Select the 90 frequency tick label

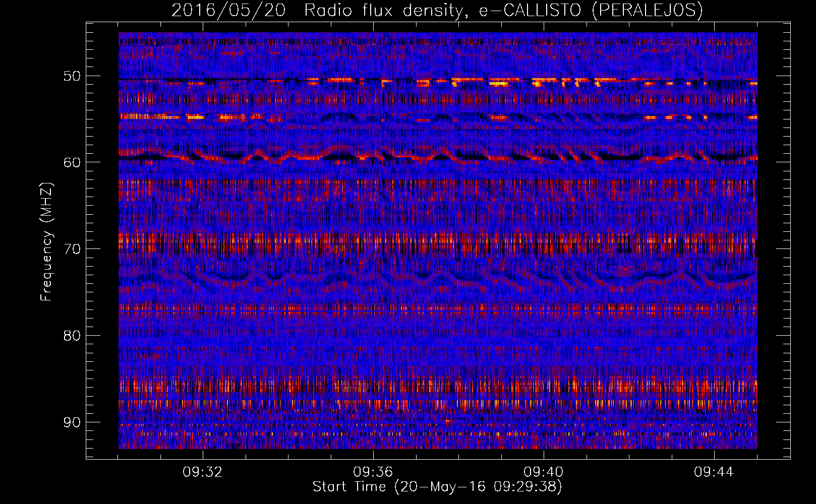pyautogui.click(x=72, y=422)
